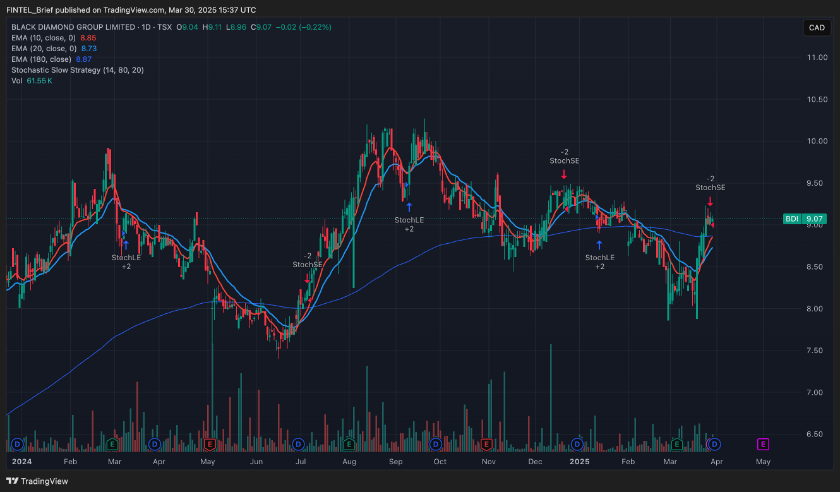This screenshot has height=492, width=840.
Task: Open the CAD currency selector
Action: (816, 28)
